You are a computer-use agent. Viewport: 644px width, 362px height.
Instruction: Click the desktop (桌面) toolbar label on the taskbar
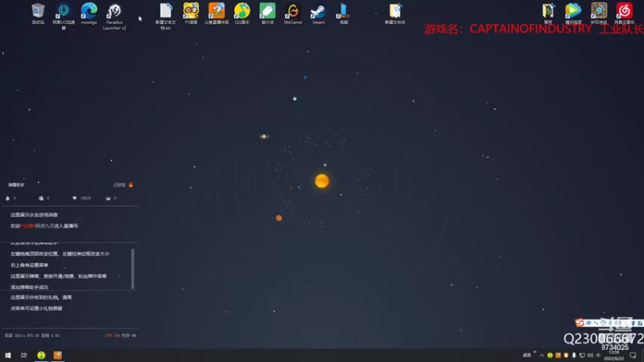tap(526, 356)
